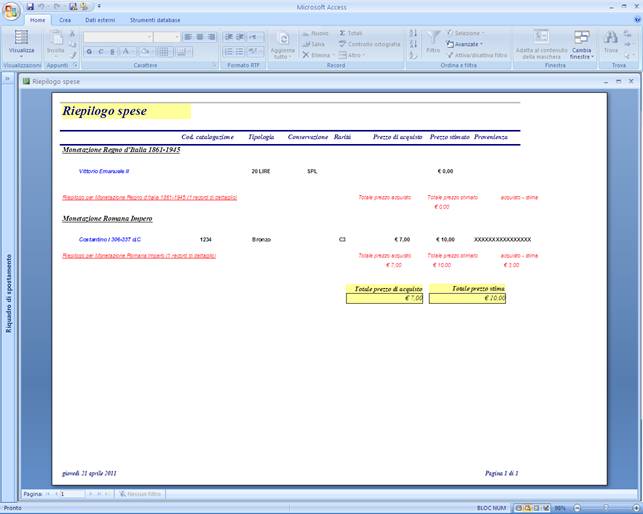Click the Costantino I 306-337 d.C entry
Screen dimensions: 643x514
(110, 240)
